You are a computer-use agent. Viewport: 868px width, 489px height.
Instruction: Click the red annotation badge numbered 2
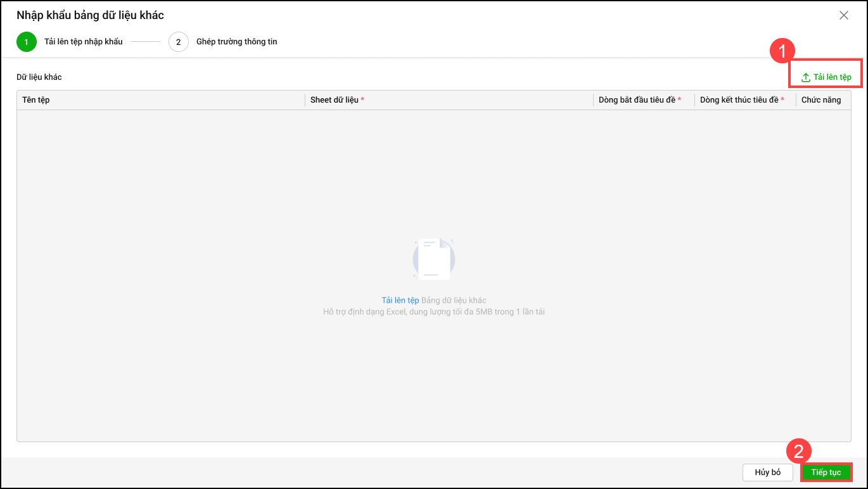coord(798,451)
